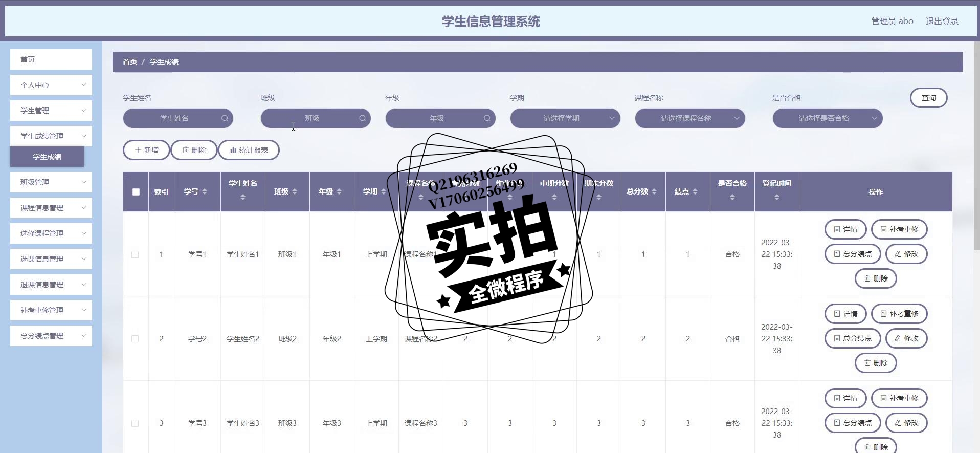Click cell text 学生姓名3
980x453 pixels.
(x=243, y=423)
